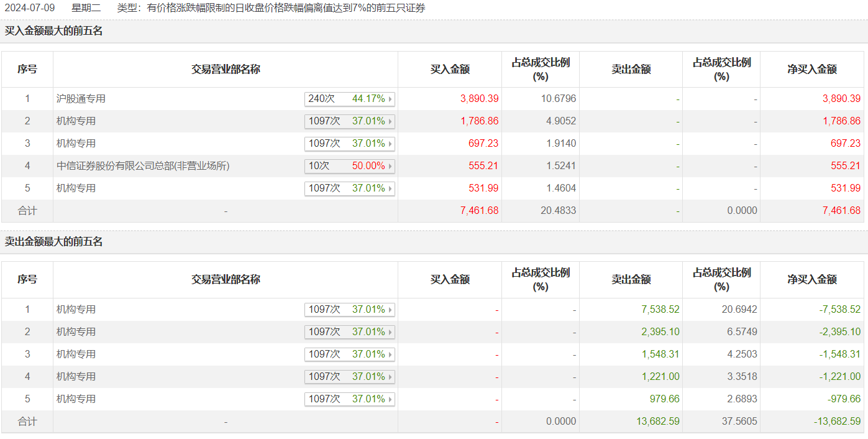Click the -13,682.59 total net buy cell
The image size is (868, 439).
click(838, 422)
